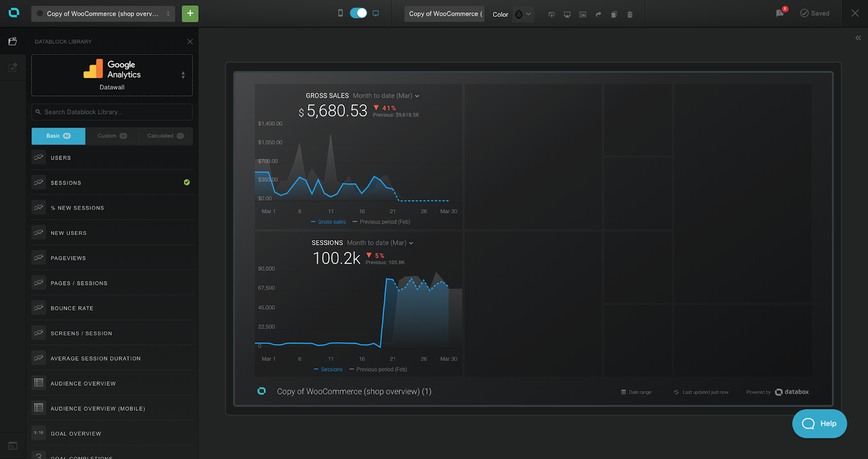Select the desktop monitor view icon
This screenshot has width=868, height=459.
point(375,13)
